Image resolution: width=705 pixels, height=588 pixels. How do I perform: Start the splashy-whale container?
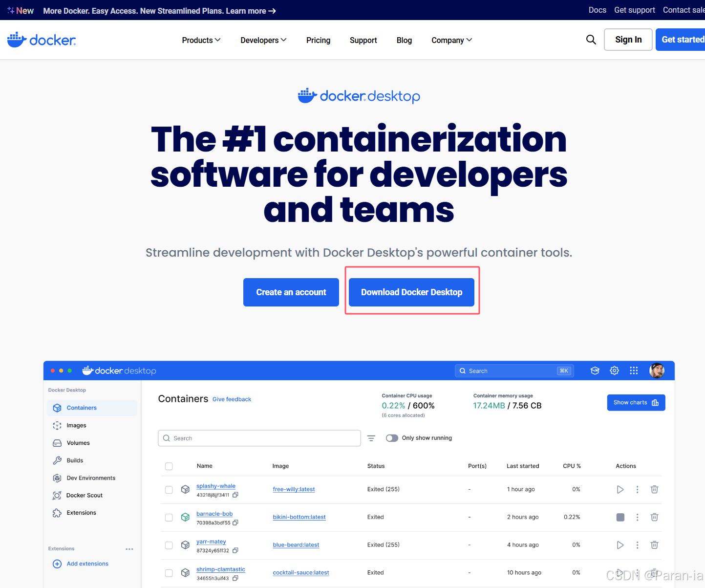[x=620, y=489]
